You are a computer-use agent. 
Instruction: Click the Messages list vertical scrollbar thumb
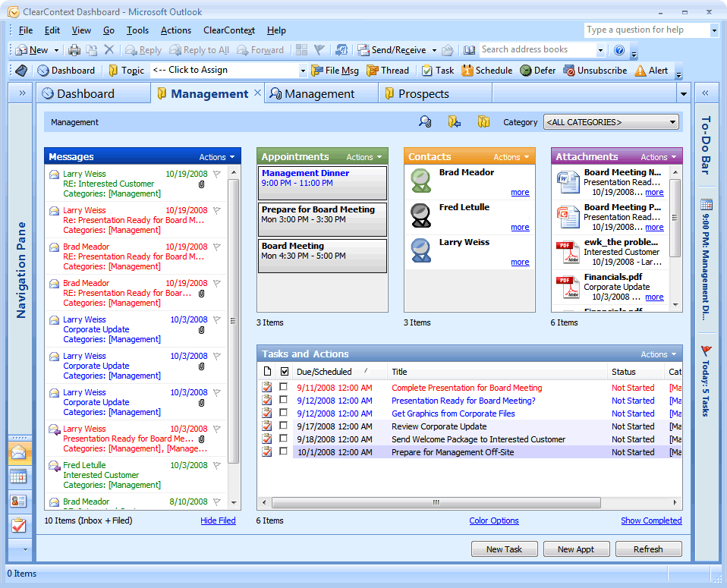click(233, 321)
